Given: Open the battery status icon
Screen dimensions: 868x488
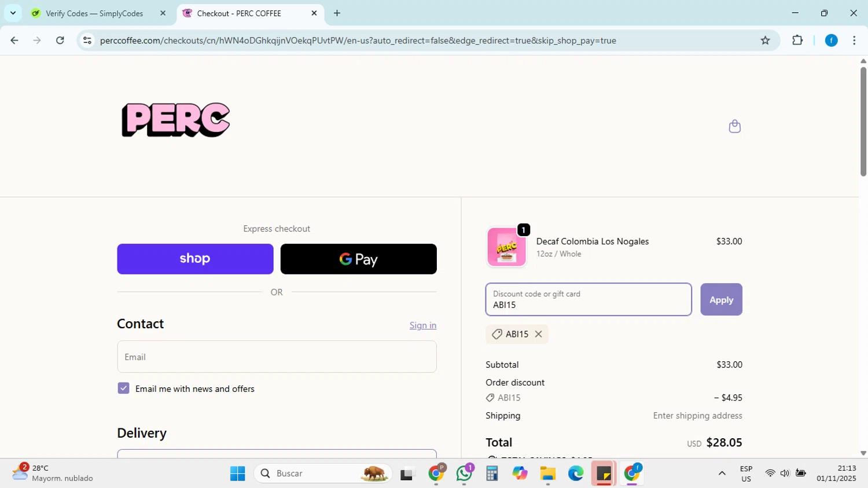Looking at the screenshot, I should pos(801,474).
